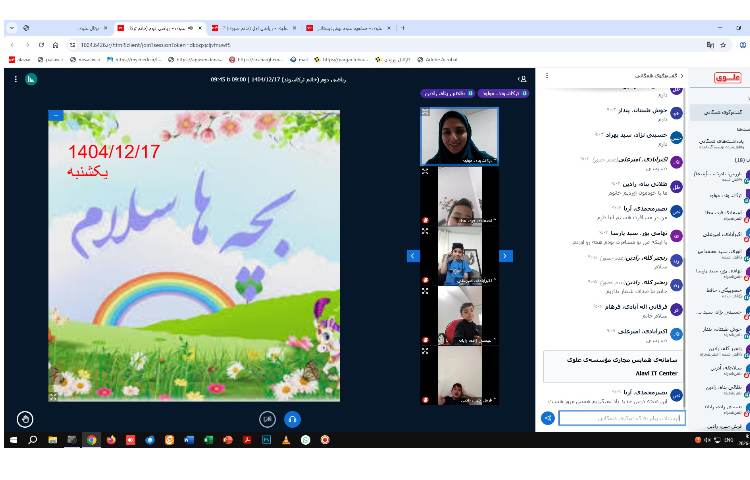Screen dimensions: 750x480
Task: Open Windows taskbar search
Action: (33, 440)
